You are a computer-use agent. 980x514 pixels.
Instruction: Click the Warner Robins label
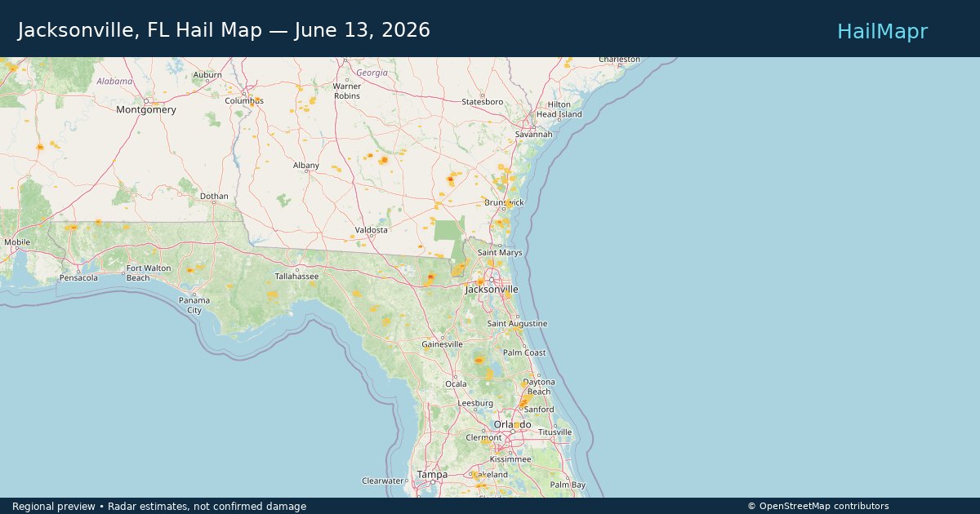347,91
